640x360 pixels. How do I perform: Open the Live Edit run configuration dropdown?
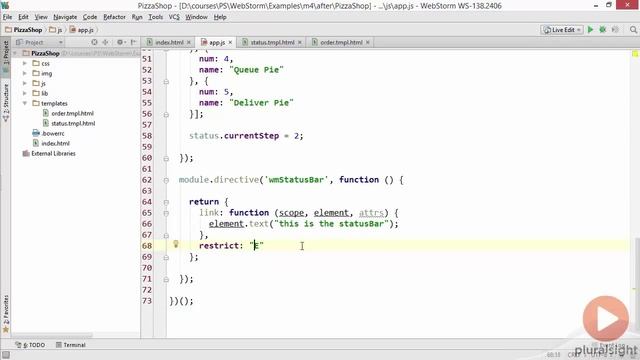pyautogui.click(x=562, y=30)
